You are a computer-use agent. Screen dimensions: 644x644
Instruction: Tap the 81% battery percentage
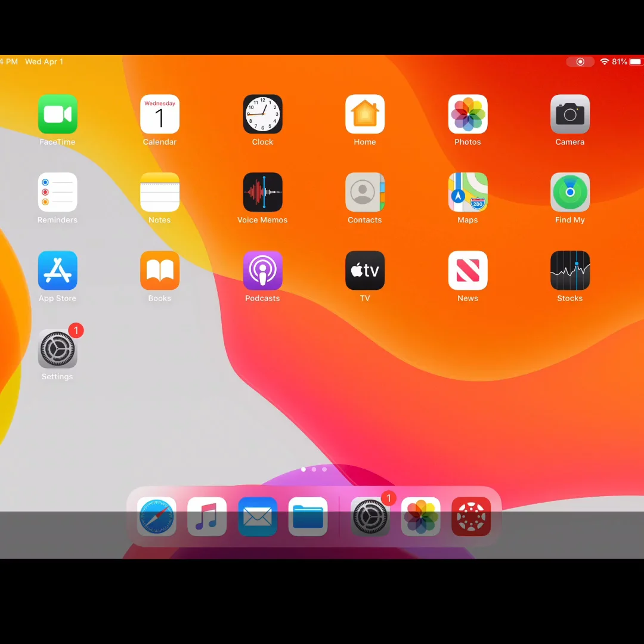(x=620, y=61)
